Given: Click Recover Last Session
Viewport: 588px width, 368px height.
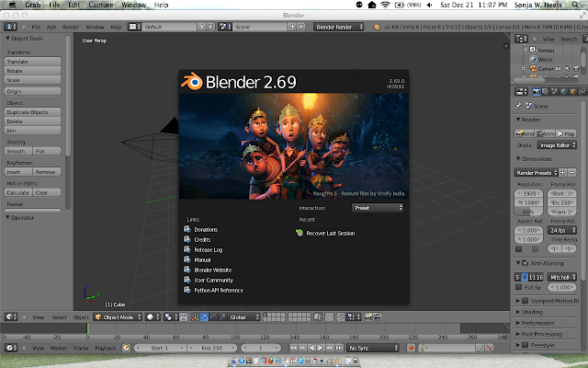Looking at the screenshot, I should pyautogui.click(x=330, y=233).
